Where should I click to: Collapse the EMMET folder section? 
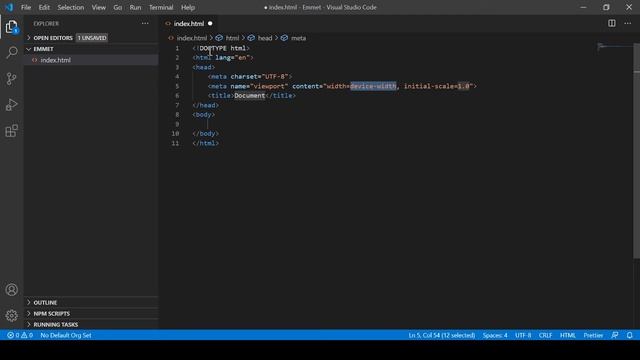coord(91,49)
